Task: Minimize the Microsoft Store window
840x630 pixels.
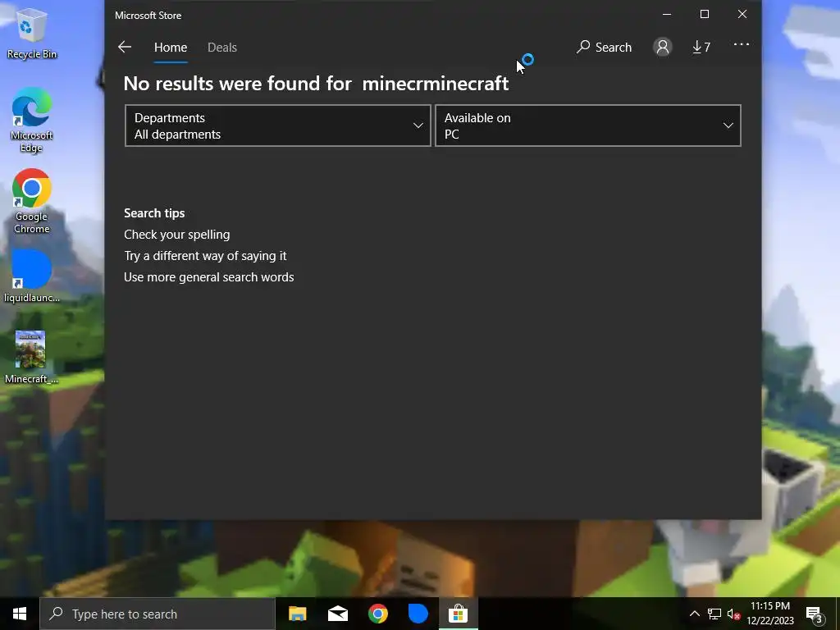Action: click(x=667, y=15)
